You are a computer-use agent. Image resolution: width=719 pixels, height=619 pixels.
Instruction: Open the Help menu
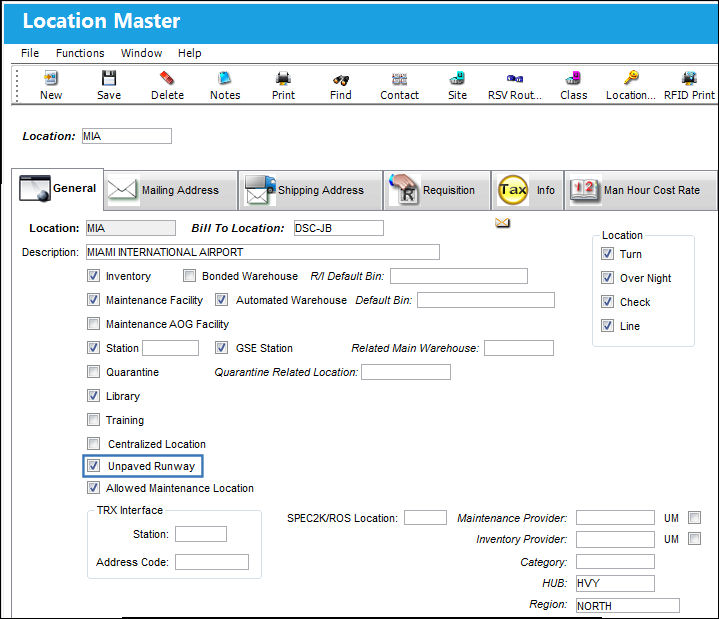coord(189,53)
